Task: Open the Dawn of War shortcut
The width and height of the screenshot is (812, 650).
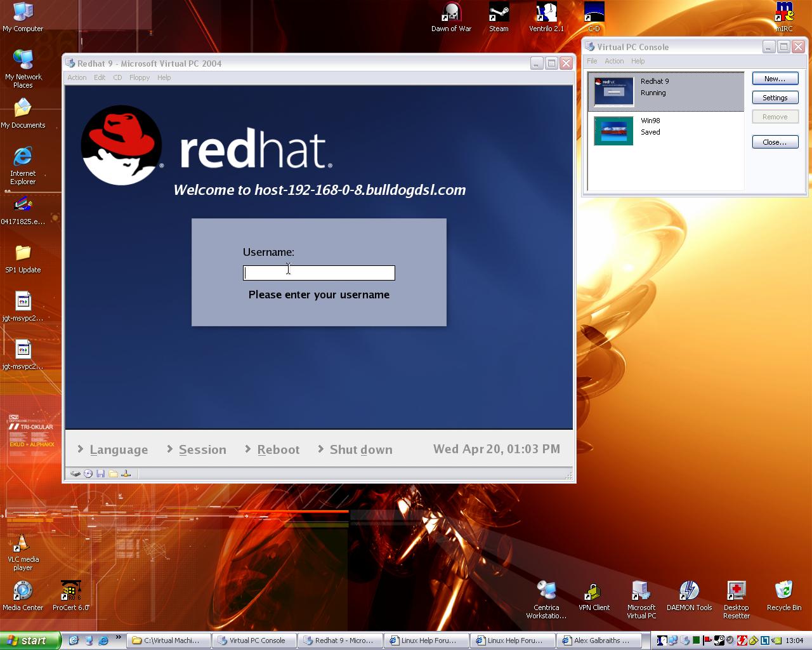Action: click(451, 17)
